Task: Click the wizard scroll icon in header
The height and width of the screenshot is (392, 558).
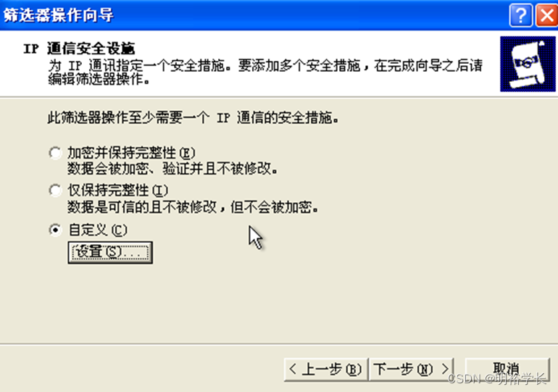Action: click(x=528, y=64)
